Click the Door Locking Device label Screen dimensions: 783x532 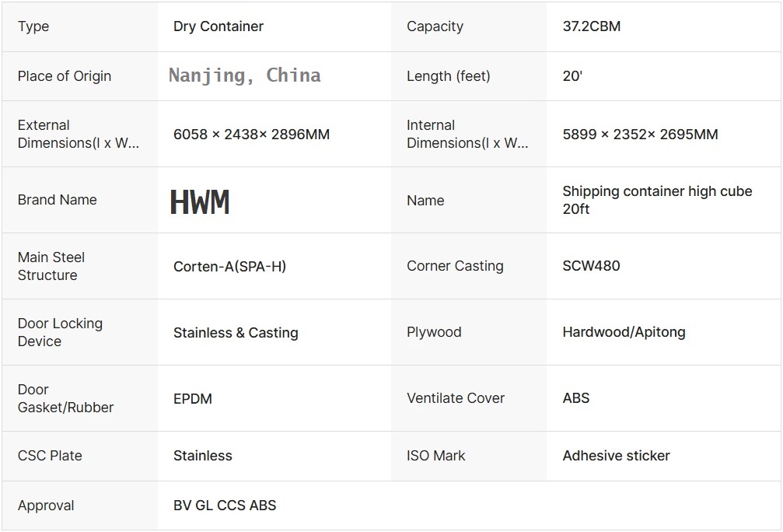point(60,332)
